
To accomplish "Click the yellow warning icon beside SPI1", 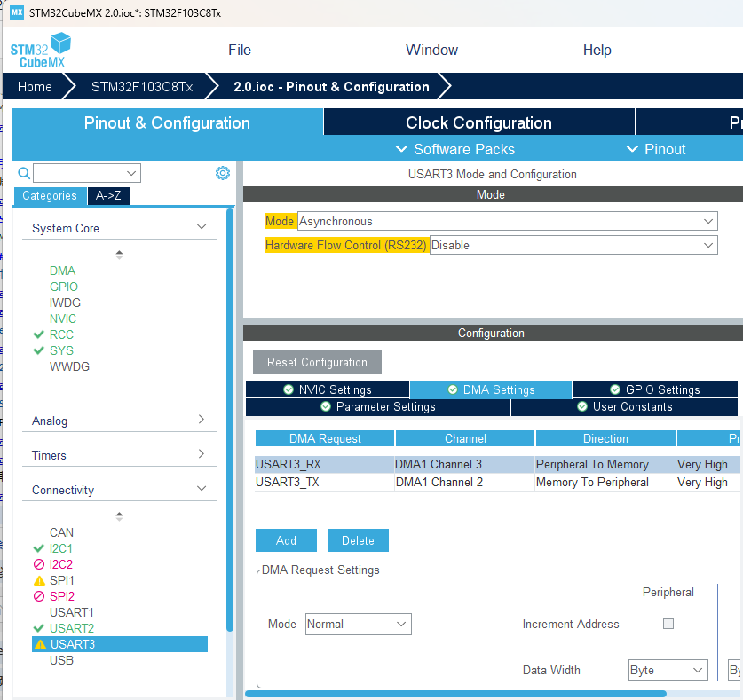I will [x=39, y=580].
